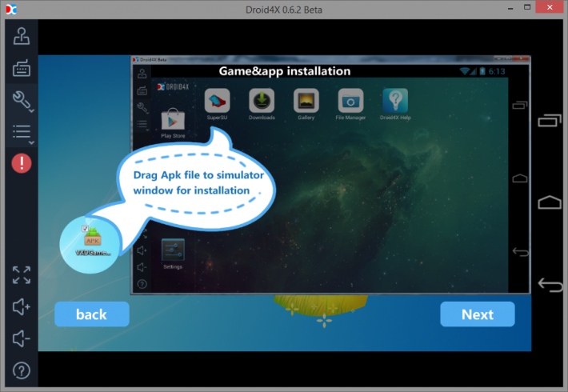
Task: Click the Game&app installation heading text
Action: pos(285,71)
